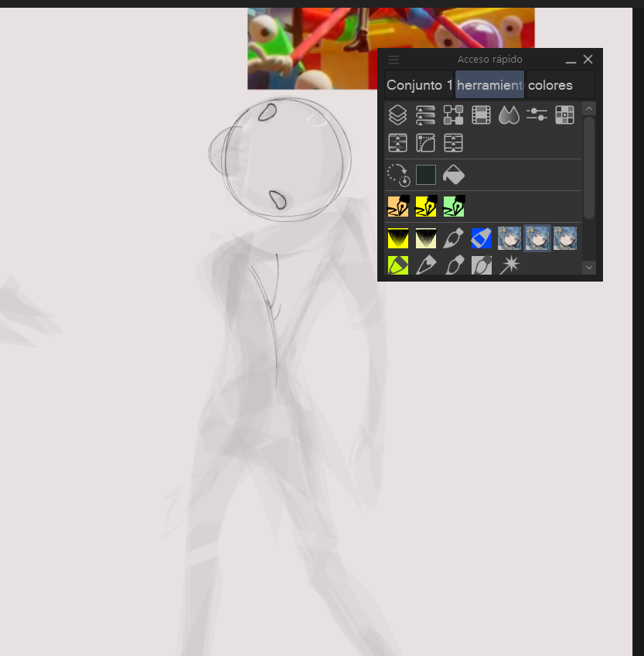Click the framed stacked rows with arrows icon

click(x=453, y=142)
